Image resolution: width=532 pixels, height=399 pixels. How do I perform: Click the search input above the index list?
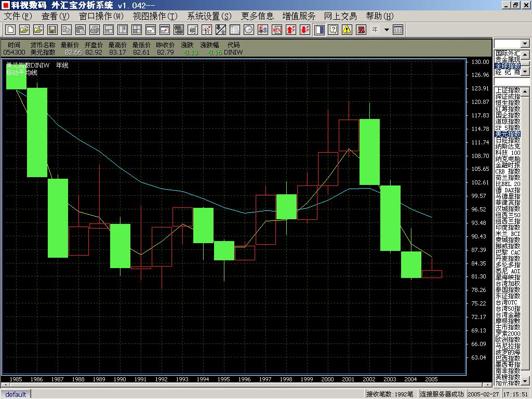pyautogui.click(x=512, y=82)
